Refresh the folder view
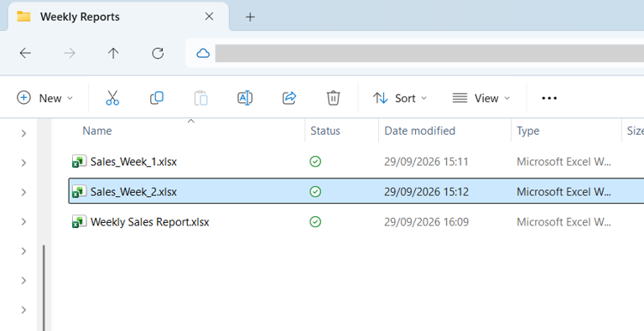 pos(158,53)
